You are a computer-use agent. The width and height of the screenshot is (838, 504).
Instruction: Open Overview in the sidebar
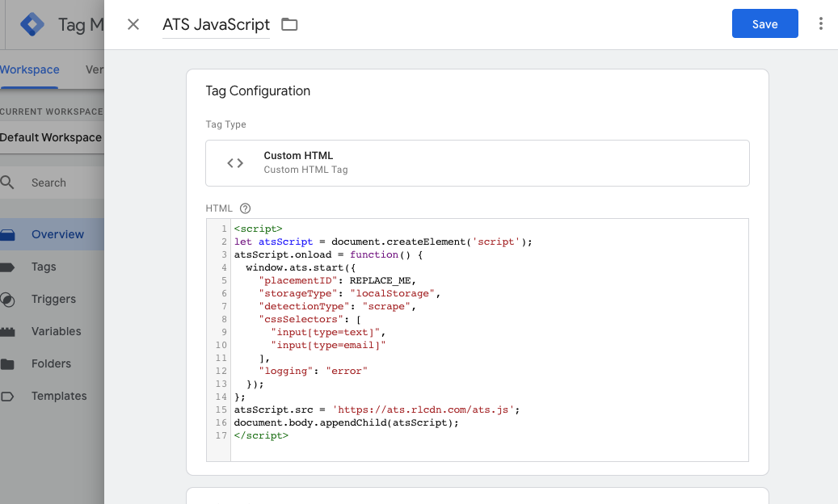[x=52, y=234]
